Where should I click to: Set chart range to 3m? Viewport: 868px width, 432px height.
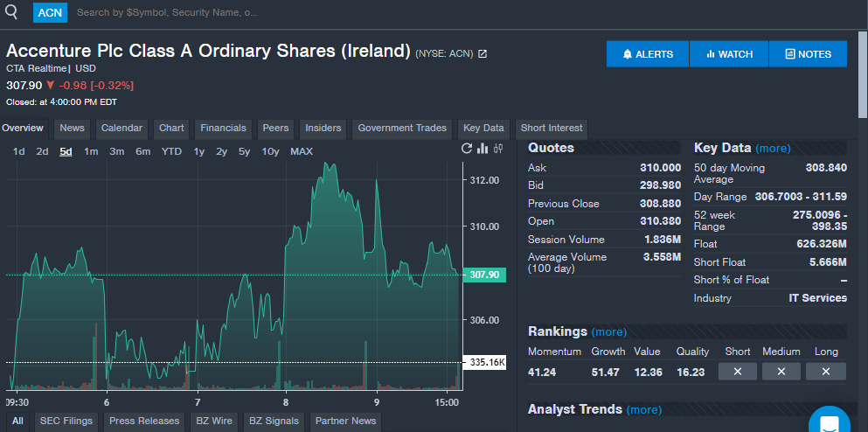point(117,152)
